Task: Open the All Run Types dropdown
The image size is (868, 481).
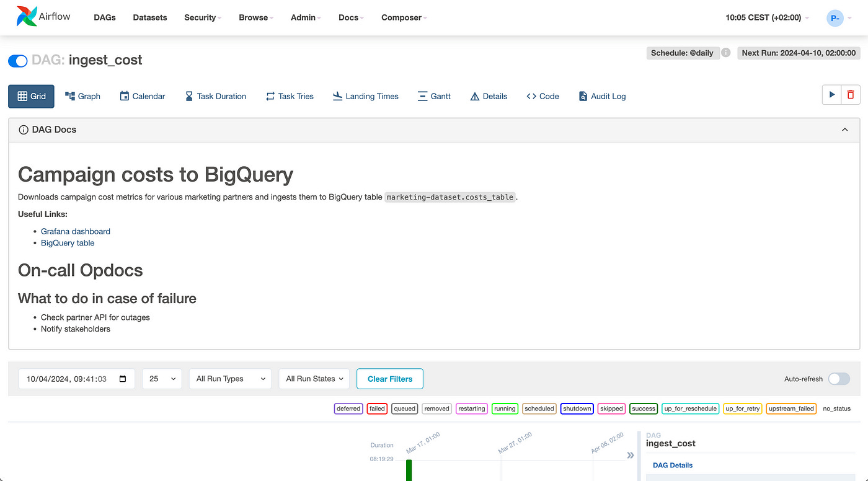Action: (230, 378)
